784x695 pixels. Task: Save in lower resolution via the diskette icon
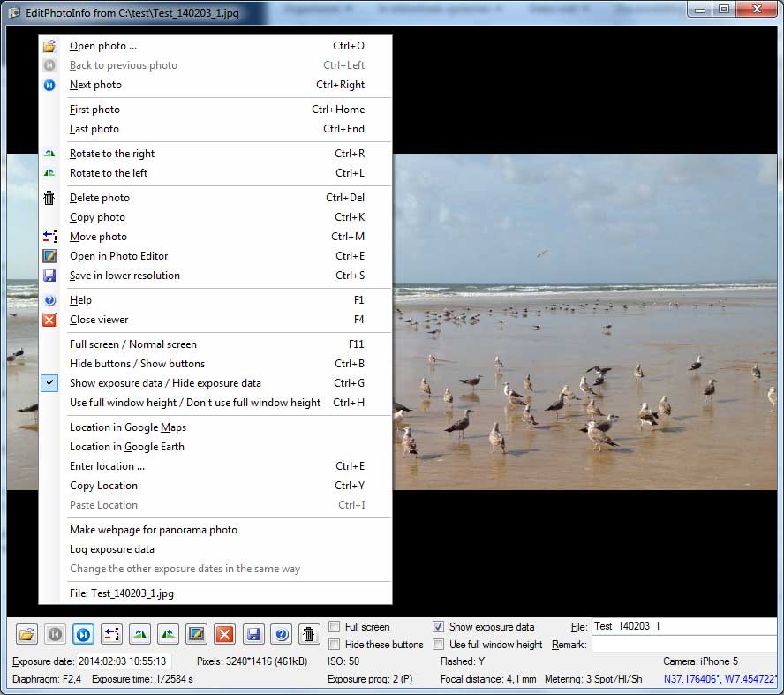(253, 634)
